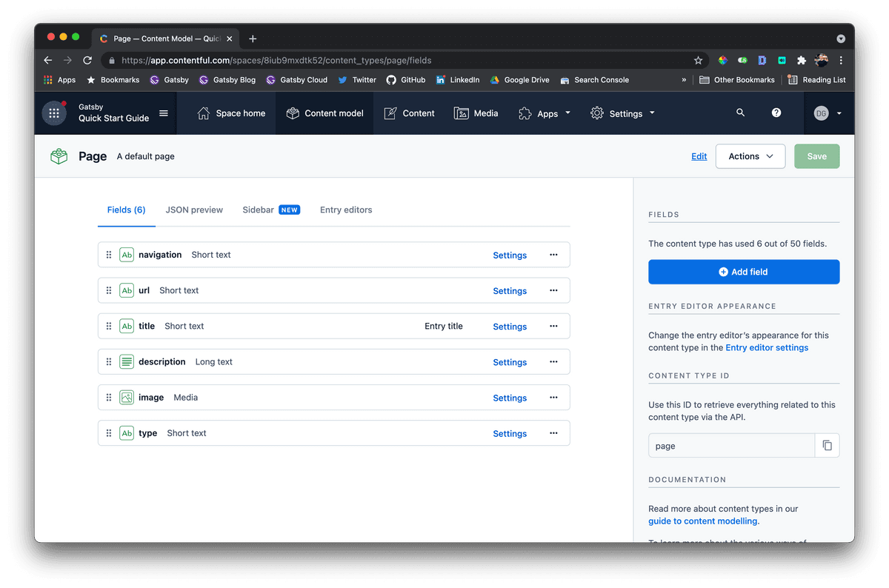The width and height of the screenshot is (889, 588).
Task: Open Settings for the navigation field
Action: [510, 255]
